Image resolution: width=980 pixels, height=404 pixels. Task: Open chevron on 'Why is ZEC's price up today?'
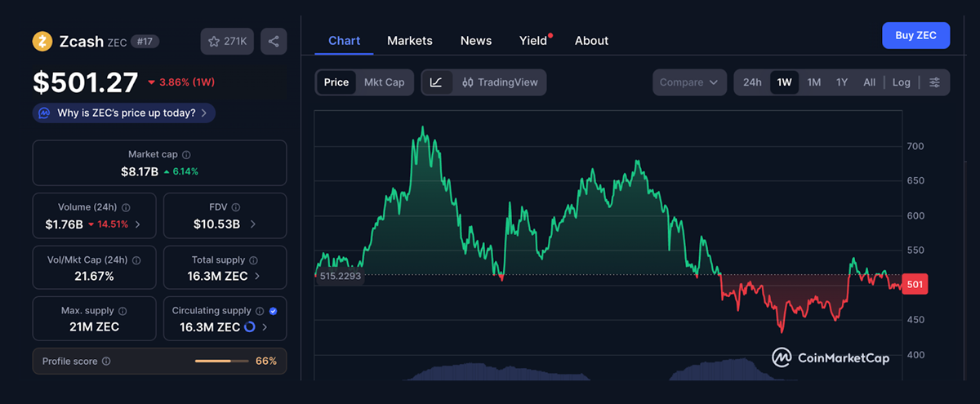[203, 113]
